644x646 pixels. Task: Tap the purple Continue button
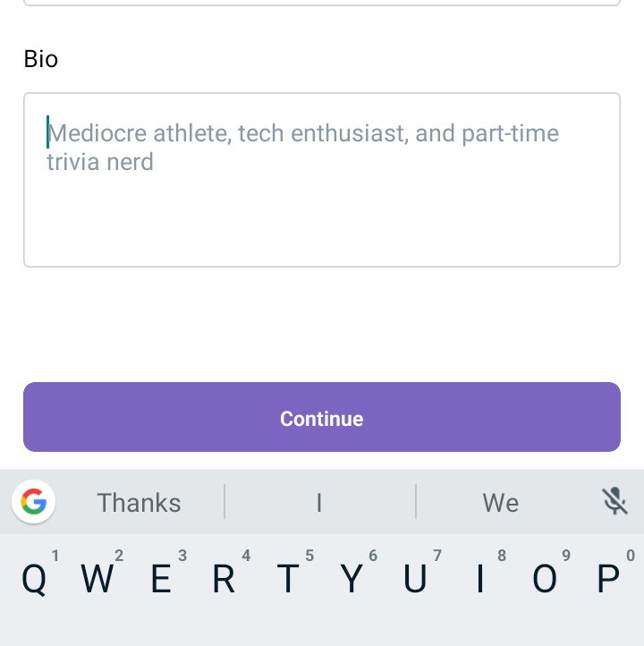[322, 417]
